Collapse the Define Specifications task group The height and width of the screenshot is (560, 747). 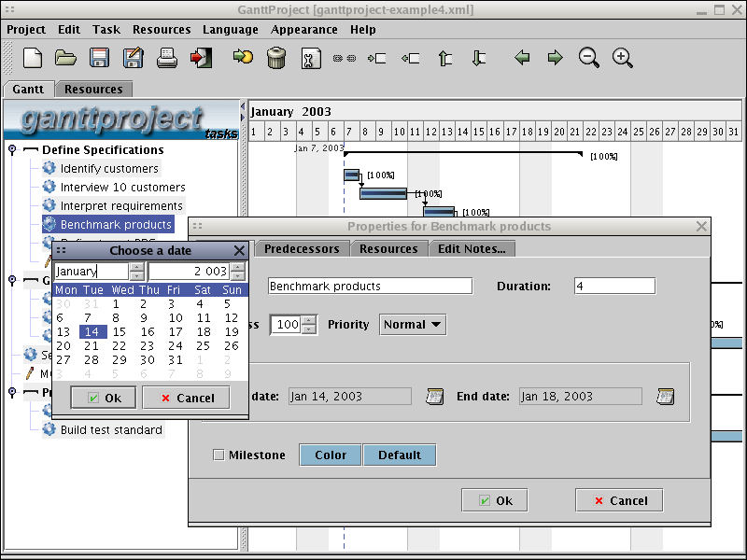(13, 149)
